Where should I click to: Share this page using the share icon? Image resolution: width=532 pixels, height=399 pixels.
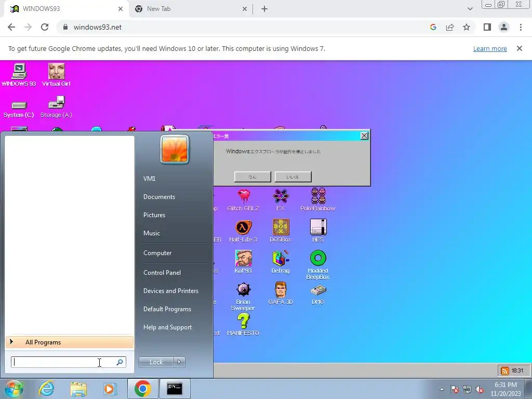tap(450, 27)
